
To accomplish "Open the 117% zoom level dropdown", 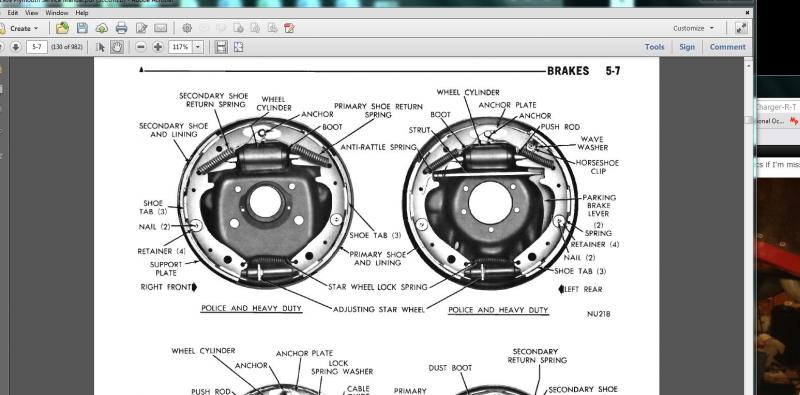I will (x=198, y=47).
